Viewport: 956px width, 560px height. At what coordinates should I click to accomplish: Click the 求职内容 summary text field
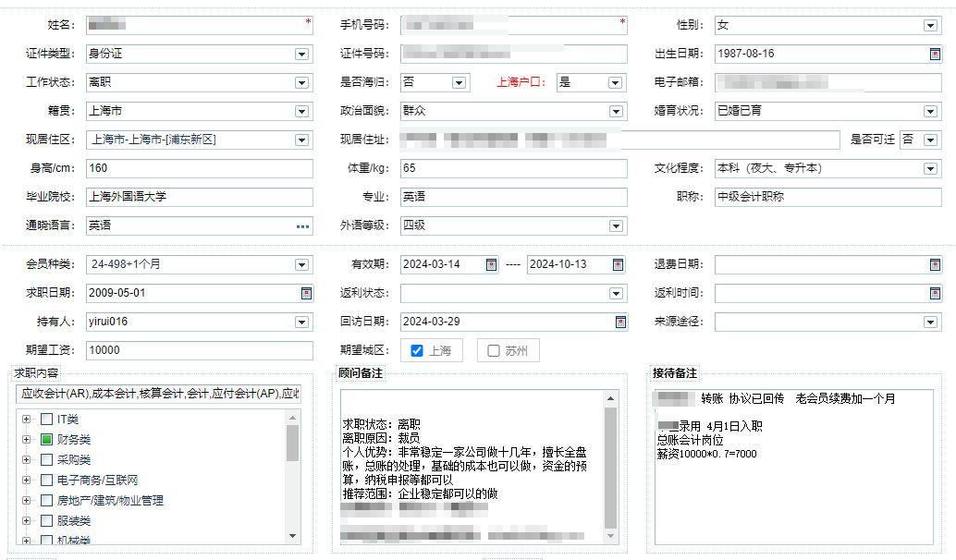158,394
